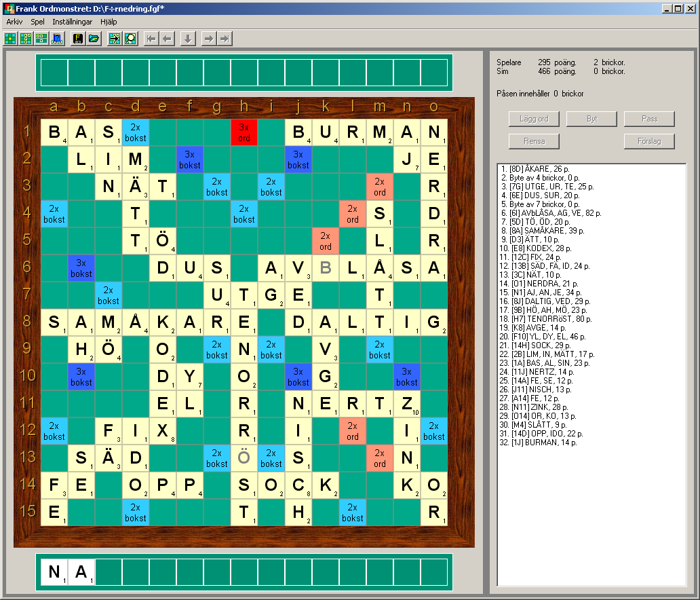Jump to last move with the arrow icon

point(225,39)
